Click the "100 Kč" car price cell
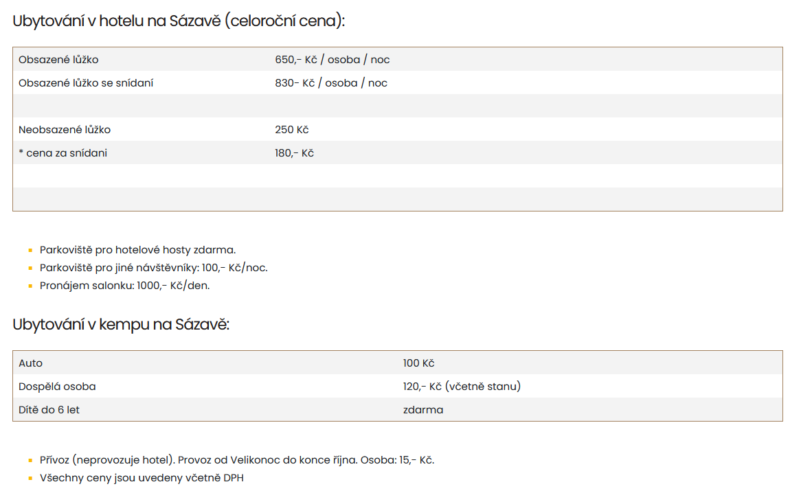 [x=418, y=363]
